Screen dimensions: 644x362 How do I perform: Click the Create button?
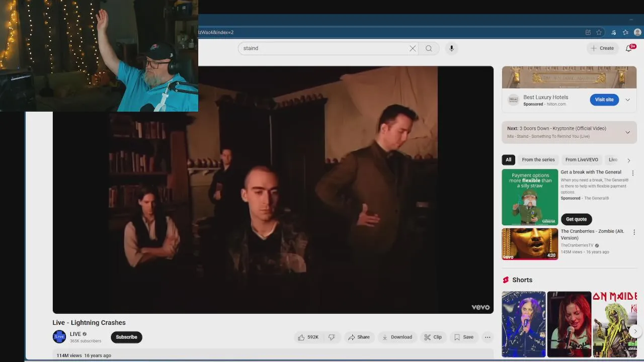(x=602, y=48)
